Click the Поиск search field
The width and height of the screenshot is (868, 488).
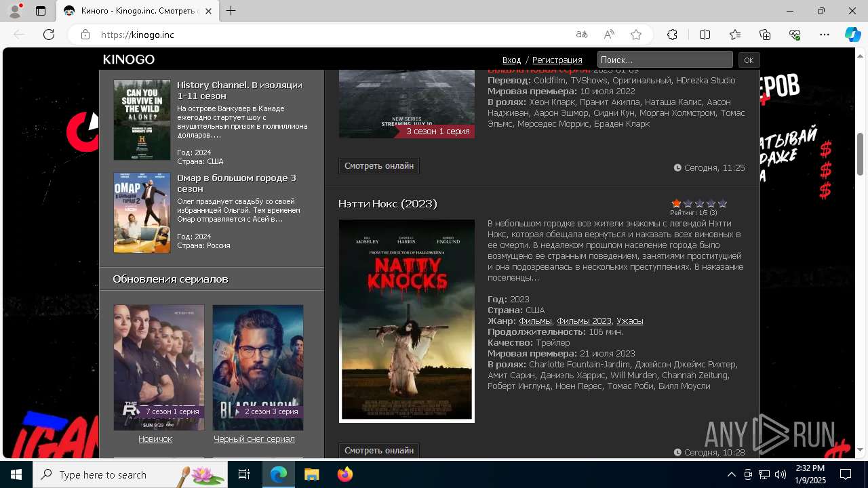(665, 60)
